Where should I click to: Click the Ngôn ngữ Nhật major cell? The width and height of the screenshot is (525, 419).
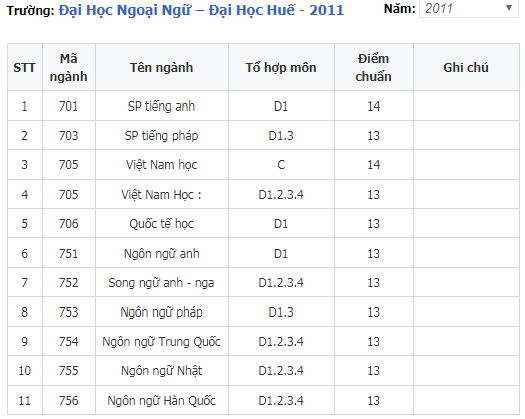coord(162,370)
